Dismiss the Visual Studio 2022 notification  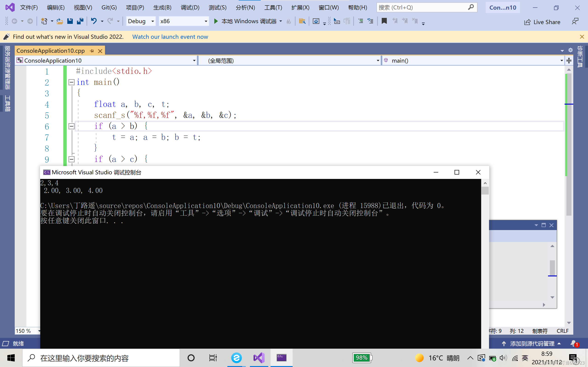tap(582, 37)
